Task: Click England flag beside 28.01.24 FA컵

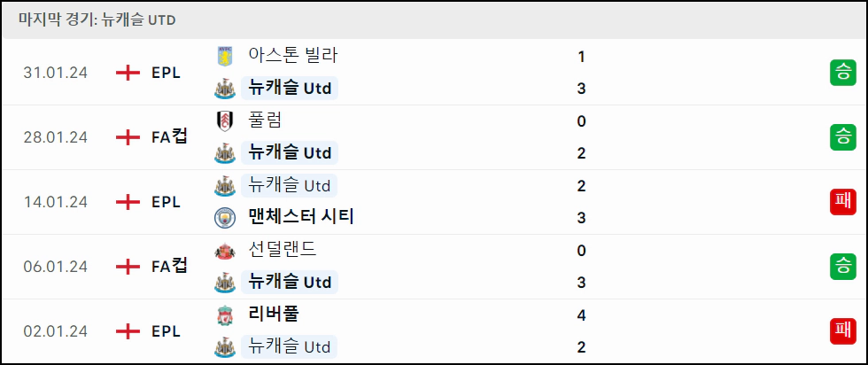Action: point(128,137)
